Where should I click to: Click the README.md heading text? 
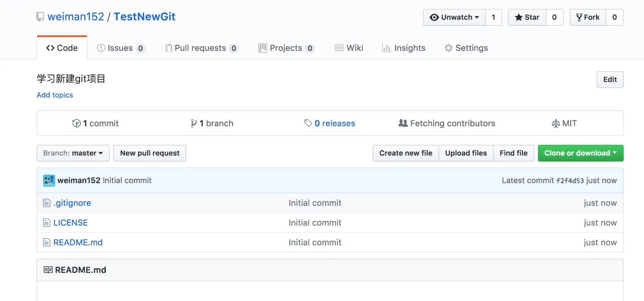(80, 270)
